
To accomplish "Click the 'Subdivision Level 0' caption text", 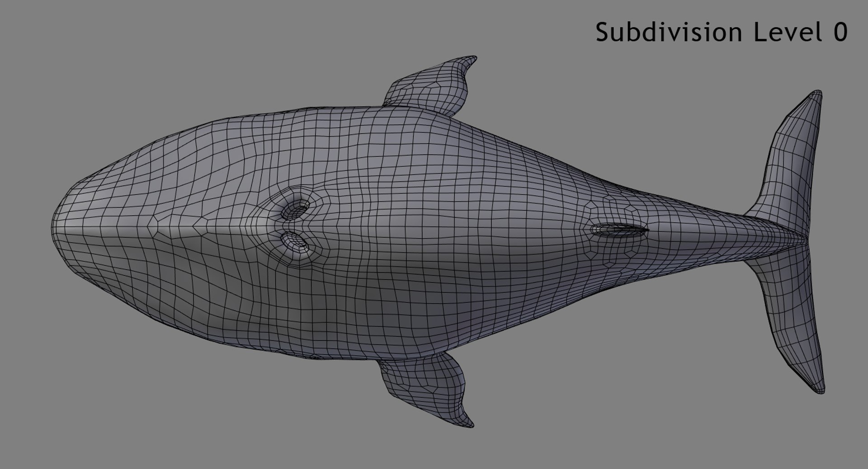I will click(721, 32).
